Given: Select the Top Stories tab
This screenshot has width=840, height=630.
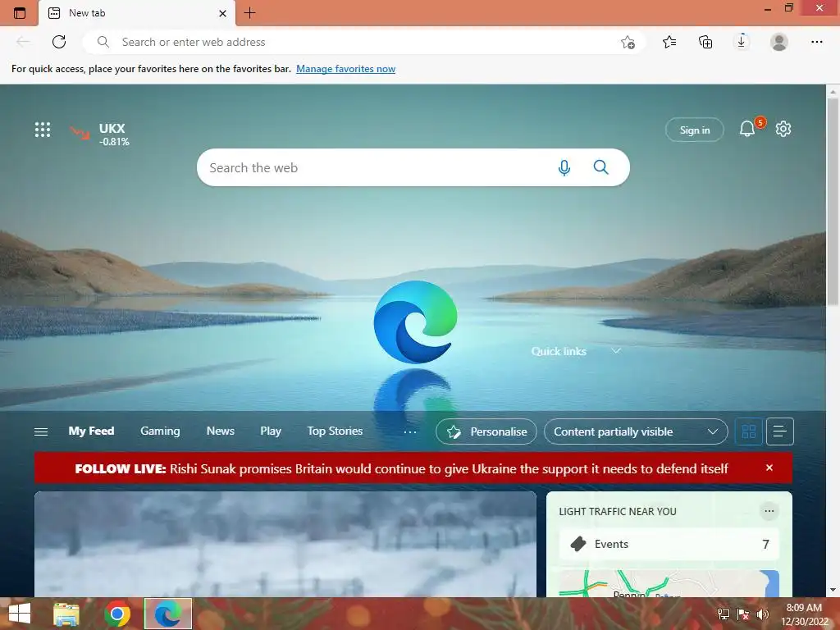Looking at the screenshot, I should click(x=335, y=431).
